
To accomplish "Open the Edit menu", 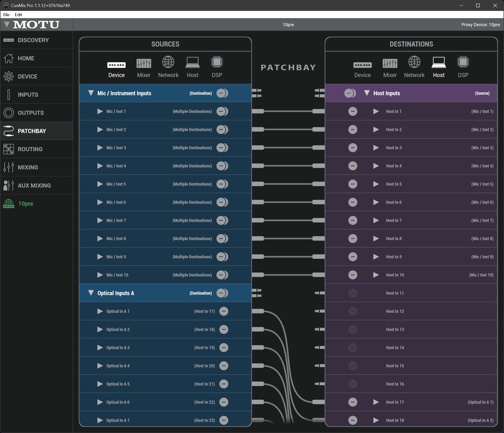I will [x=18, y=15].
